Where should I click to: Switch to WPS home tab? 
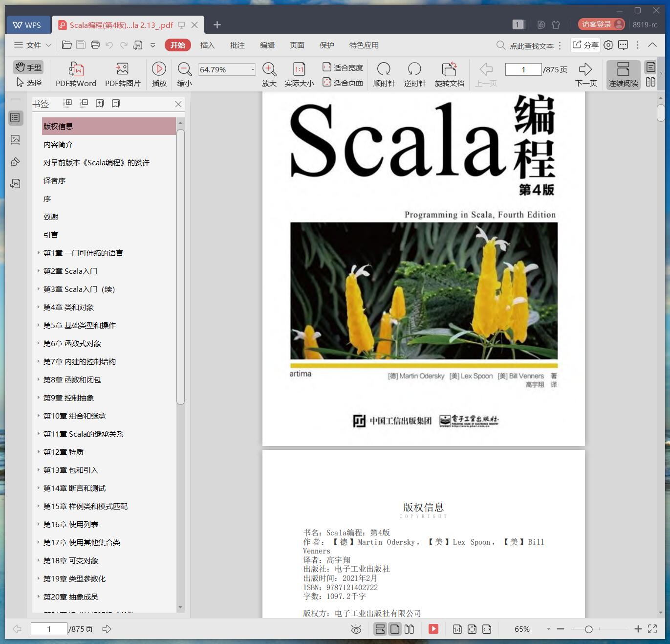(28, 25)
